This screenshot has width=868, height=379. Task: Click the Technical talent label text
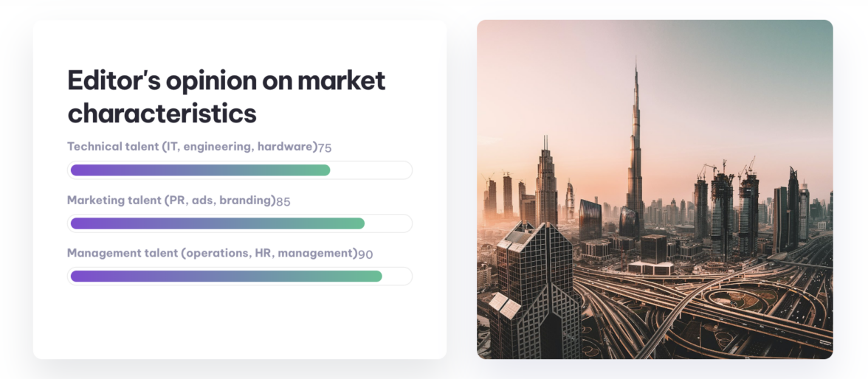point(192,147)
